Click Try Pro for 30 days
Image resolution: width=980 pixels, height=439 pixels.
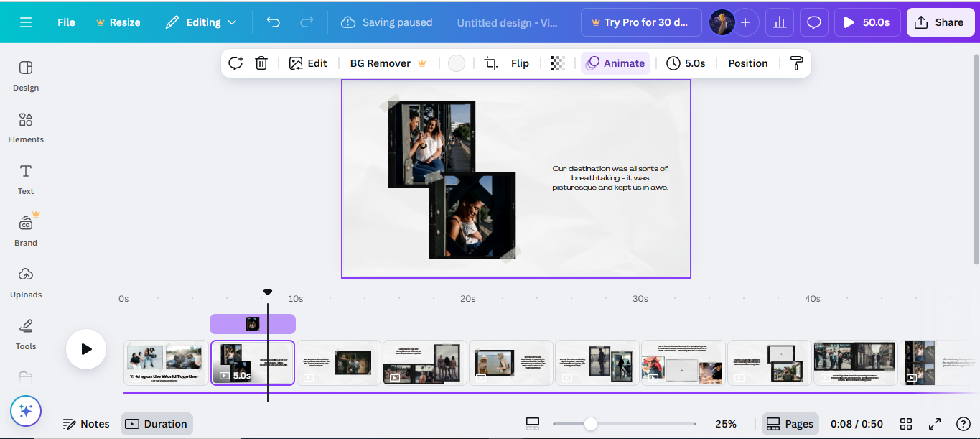click(641, 22)
